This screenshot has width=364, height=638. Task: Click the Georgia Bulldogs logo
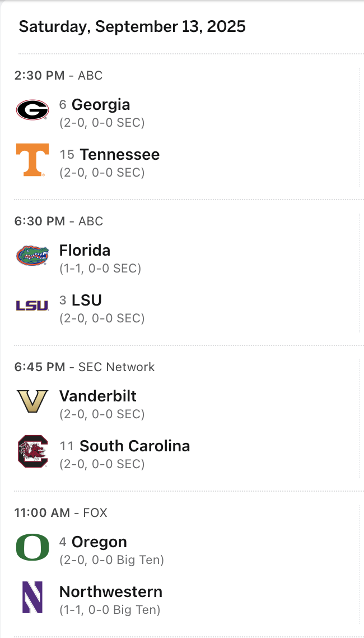click(x=32, y=110)
